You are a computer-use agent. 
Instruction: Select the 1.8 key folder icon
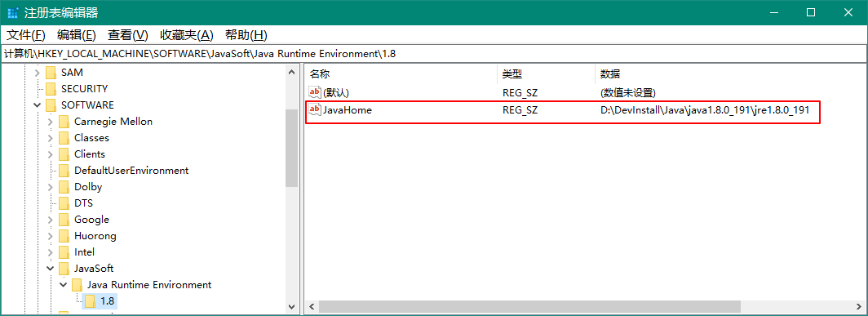click(x=91, y=301)
